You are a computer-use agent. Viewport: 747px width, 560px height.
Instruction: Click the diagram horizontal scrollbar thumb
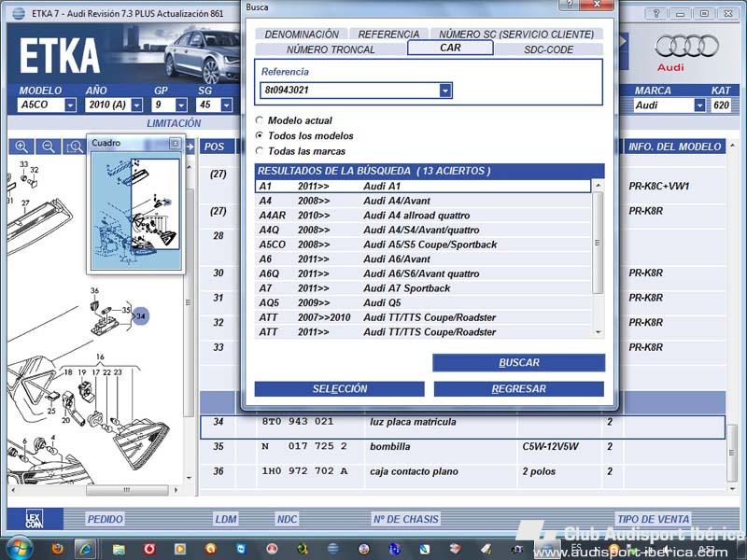(127, 489)
